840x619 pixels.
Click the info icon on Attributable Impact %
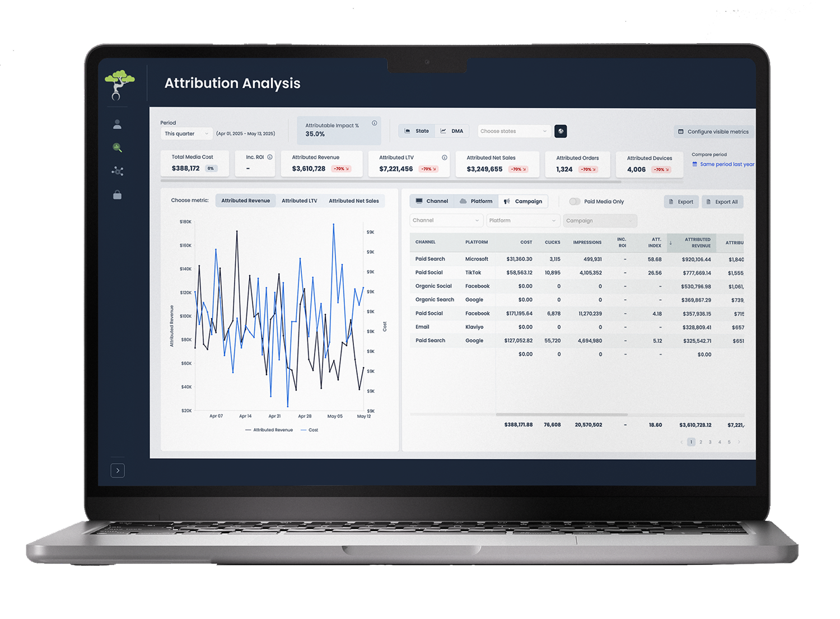[375, 123]
